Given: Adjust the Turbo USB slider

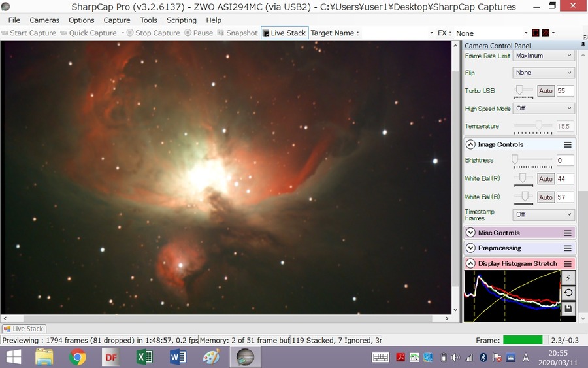Looking at the screenshot, I should click(x=519, y=90).
